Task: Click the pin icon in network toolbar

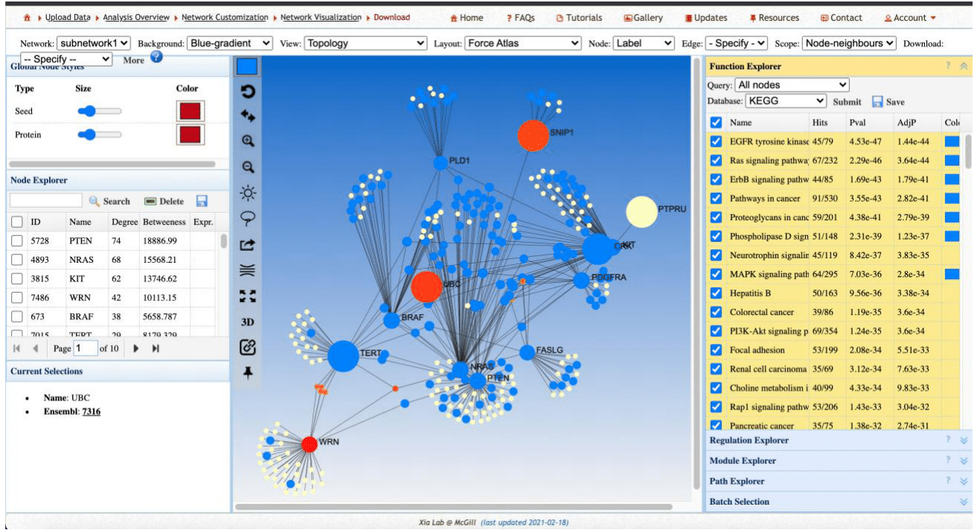Action: coord(248,373)
